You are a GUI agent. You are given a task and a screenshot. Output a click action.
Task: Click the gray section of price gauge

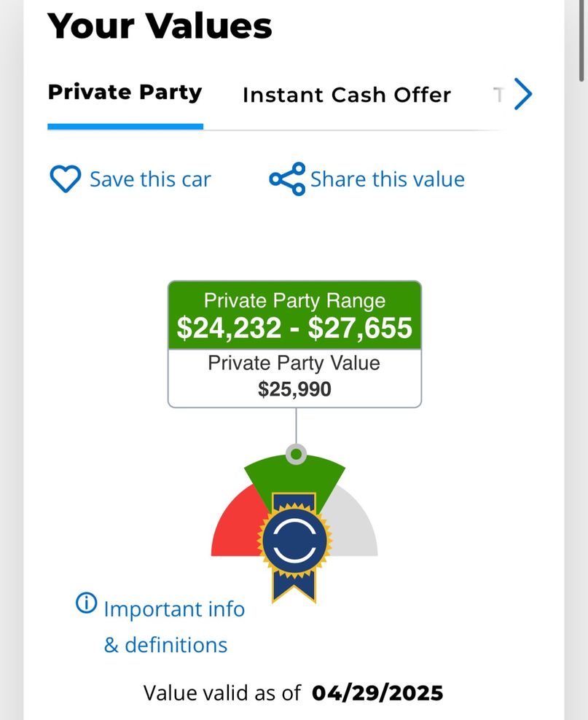353,528
